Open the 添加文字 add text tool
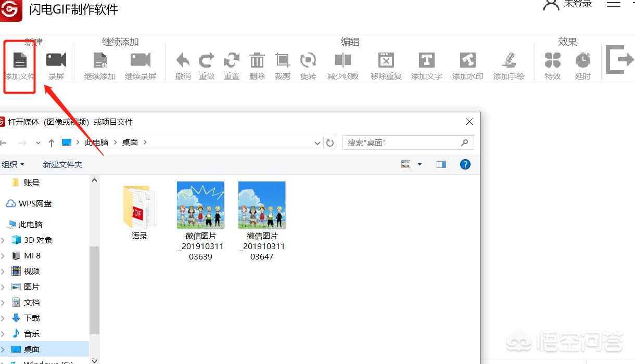The width and height of the screenshot is (635, 364). pos(426,61)
